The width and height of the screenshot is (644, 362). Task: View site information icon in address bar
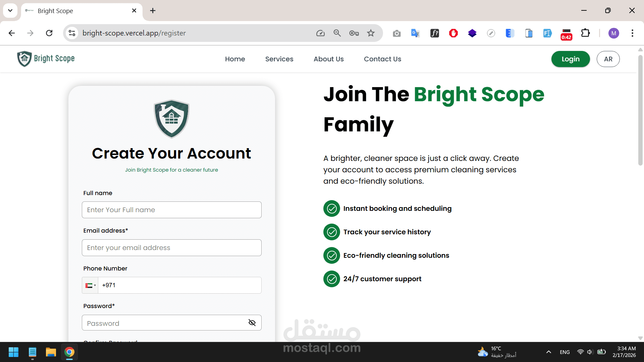(72, 33)
